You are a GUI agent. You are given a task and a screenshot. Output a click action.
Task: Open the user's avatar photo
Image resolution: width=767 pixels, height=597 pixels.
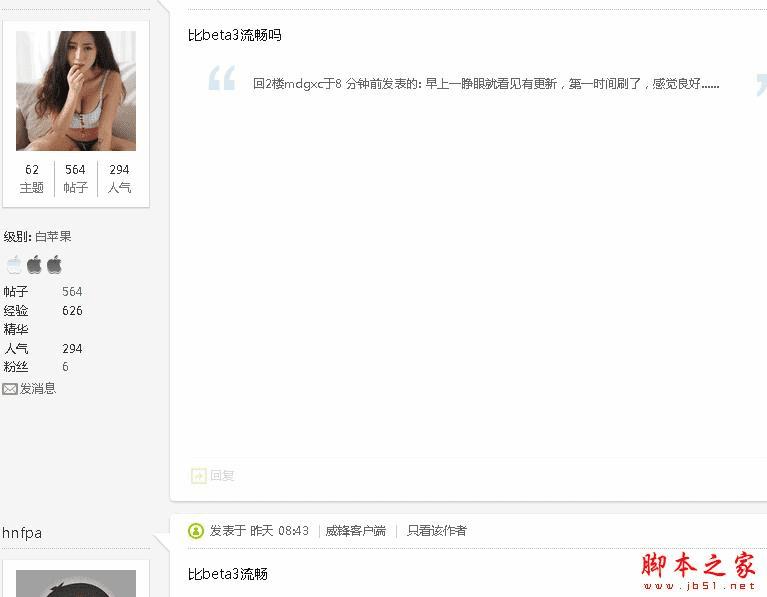coord(76,91)
